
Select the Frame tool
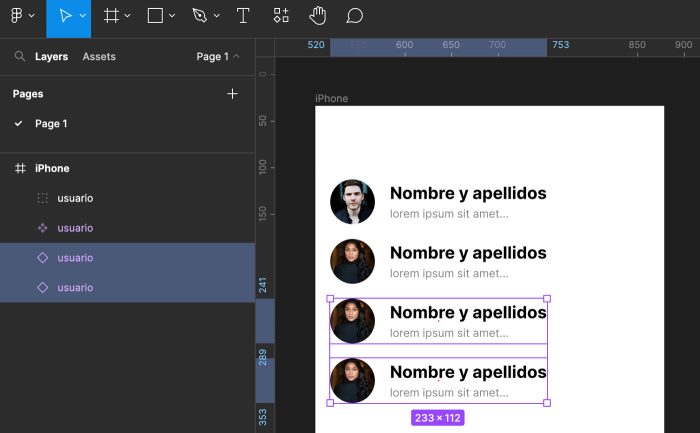pos(111,16)
